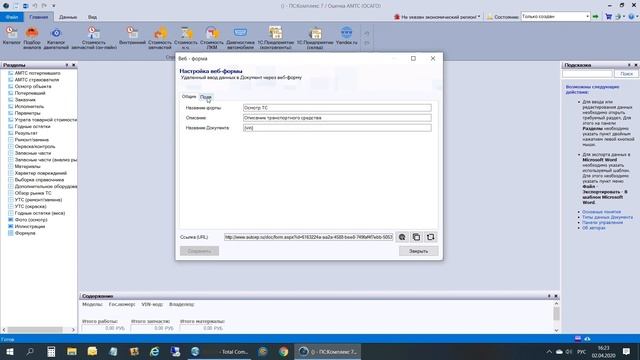Viewport: 640px width, 360px height.
Task: Select Осмотр объекта in Разделы
Action: [33, 87]
